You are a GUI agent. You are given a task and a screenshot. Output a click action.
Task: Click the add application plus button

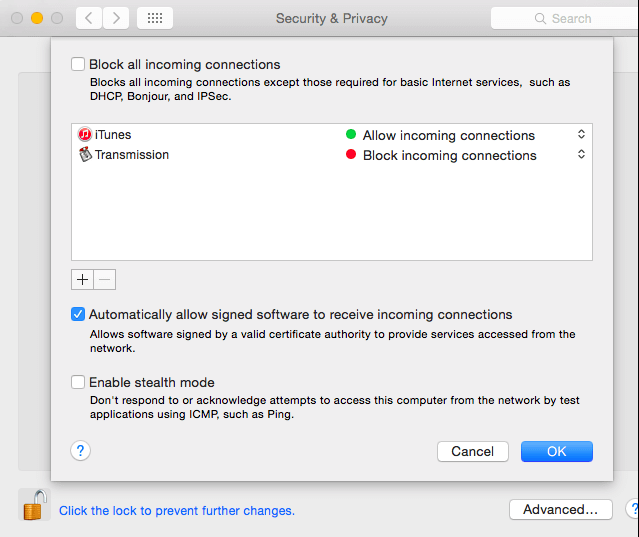[x=82, y=280]
